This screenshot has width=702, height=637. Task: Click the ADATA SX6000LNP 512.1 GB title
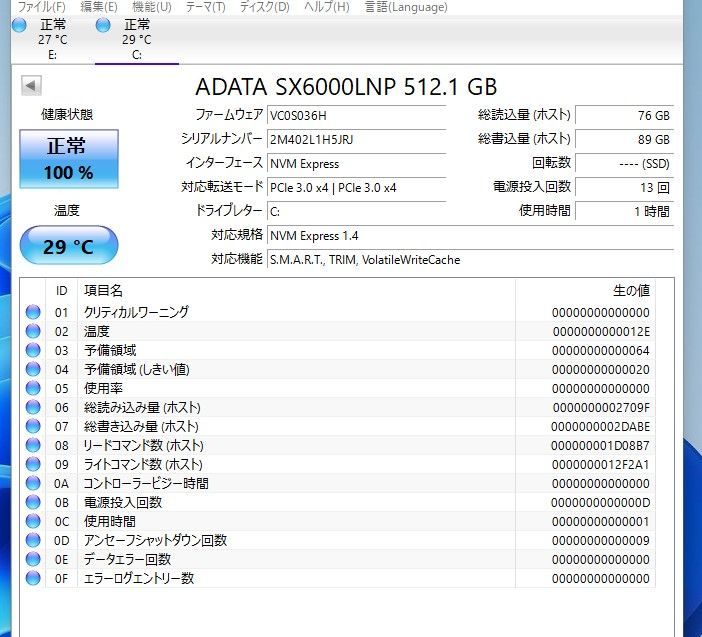[x=346, y=86]
